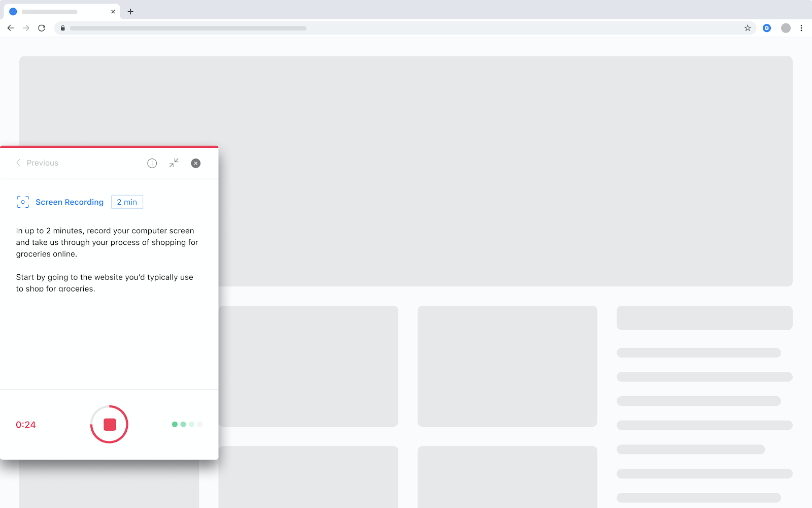812x508 pixels.
Task: Close the recording panel
Action: (x=196, y=163)
